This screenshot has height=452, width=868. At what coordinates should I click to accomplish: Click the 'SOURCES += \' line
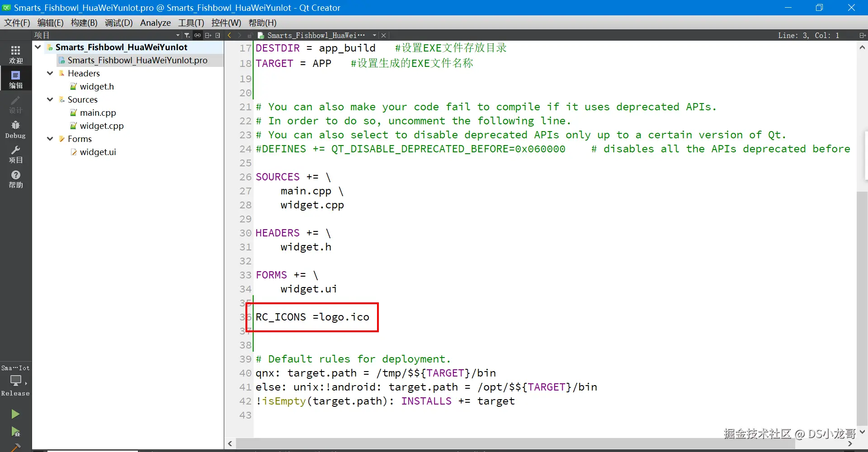(x=293, y=177)
